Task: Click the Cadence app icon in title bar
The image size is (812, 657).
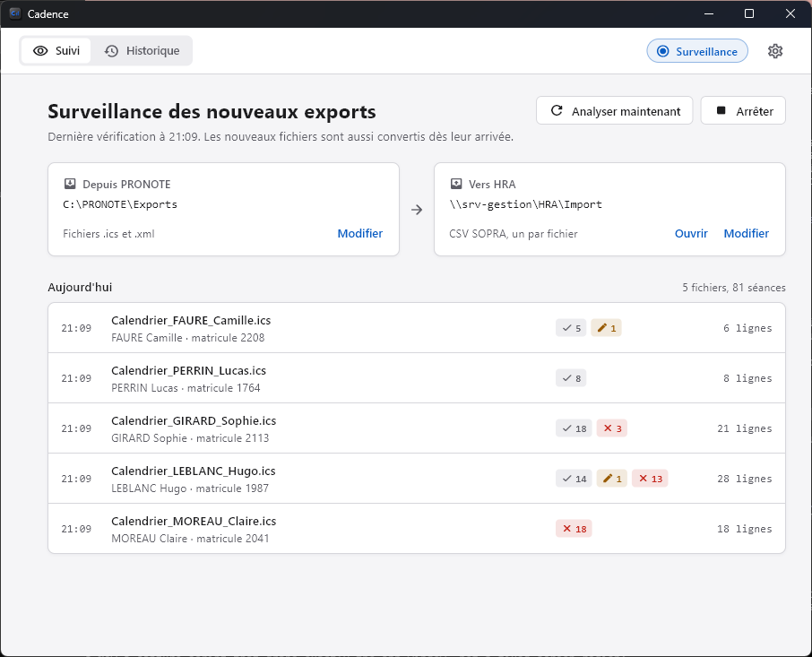Action: pyautogui.click(x=15, y=14)
